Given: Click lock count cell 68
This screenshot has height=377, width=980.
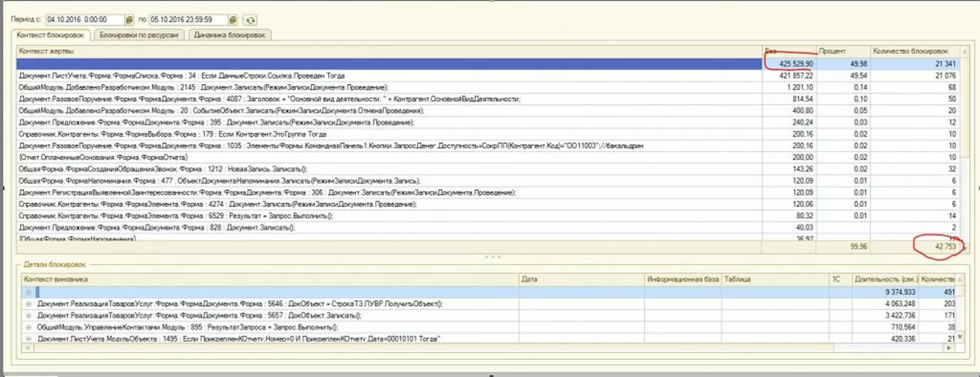Looking at the screenshot, I should point(915,87).
